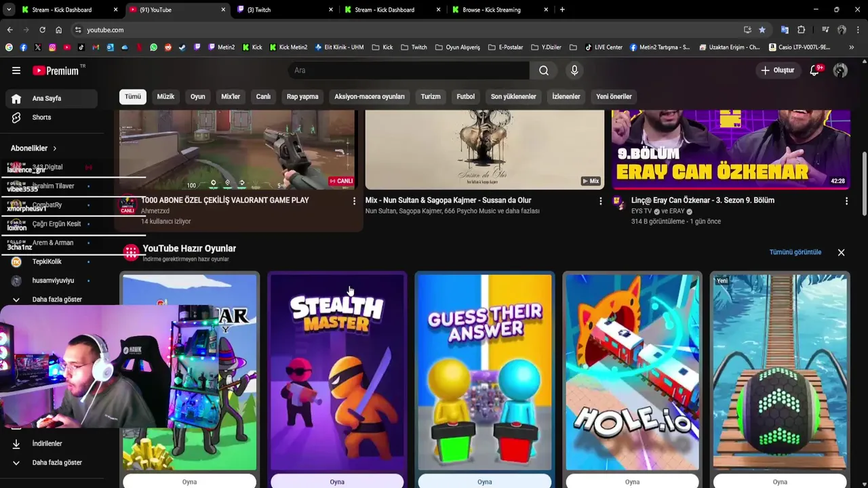Click the search magnifier button
This screenshot has height=488, width=868.
pyautogui.click(x=544, y=70)
